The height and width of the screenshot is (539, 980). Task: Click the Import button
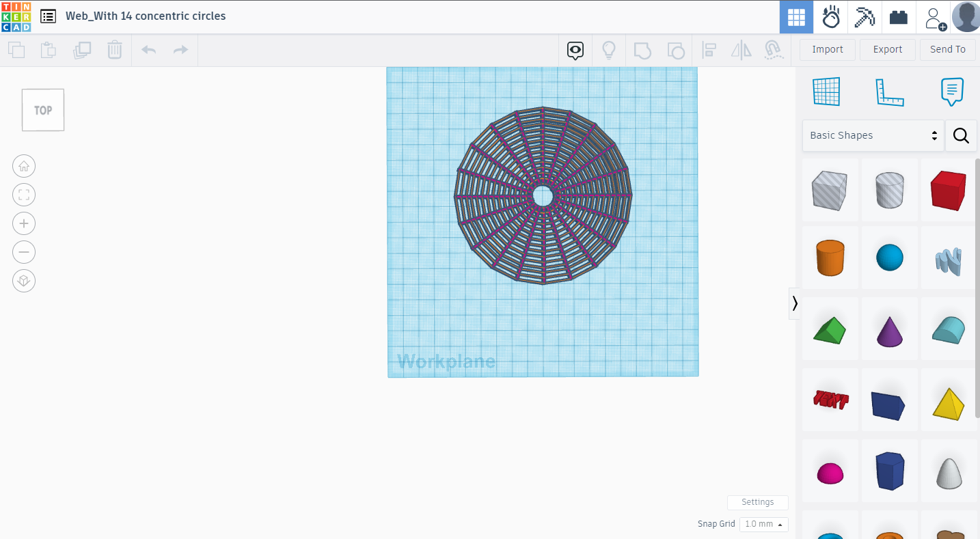tap(827, 49)
